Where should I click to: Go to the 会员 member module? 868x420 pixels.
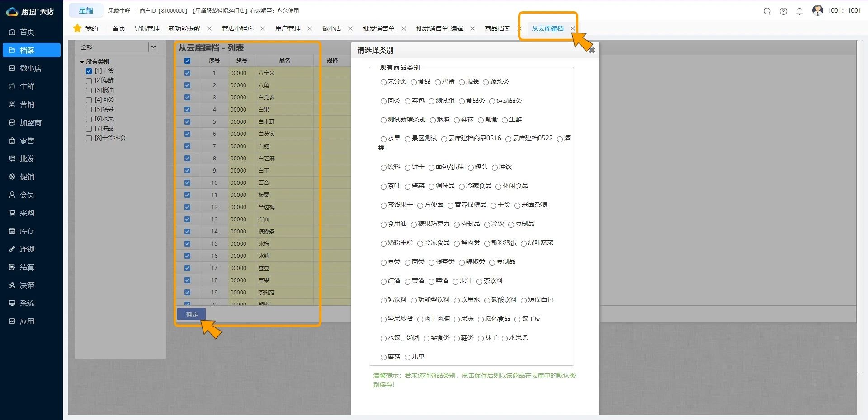coord(27,195)
